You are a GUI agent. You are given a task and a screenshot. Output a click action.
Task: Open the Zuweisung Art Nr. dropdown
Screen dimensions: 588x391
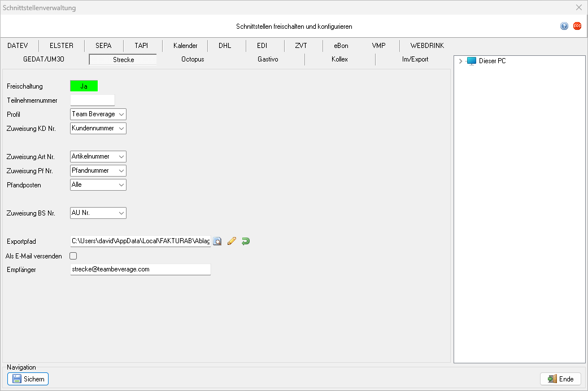pos(98,156)
